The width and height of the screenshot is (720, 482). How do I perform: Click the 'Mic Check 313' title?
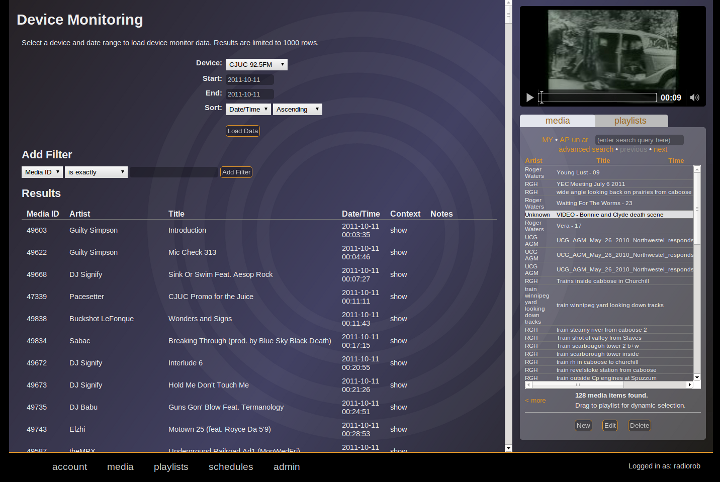192,252
